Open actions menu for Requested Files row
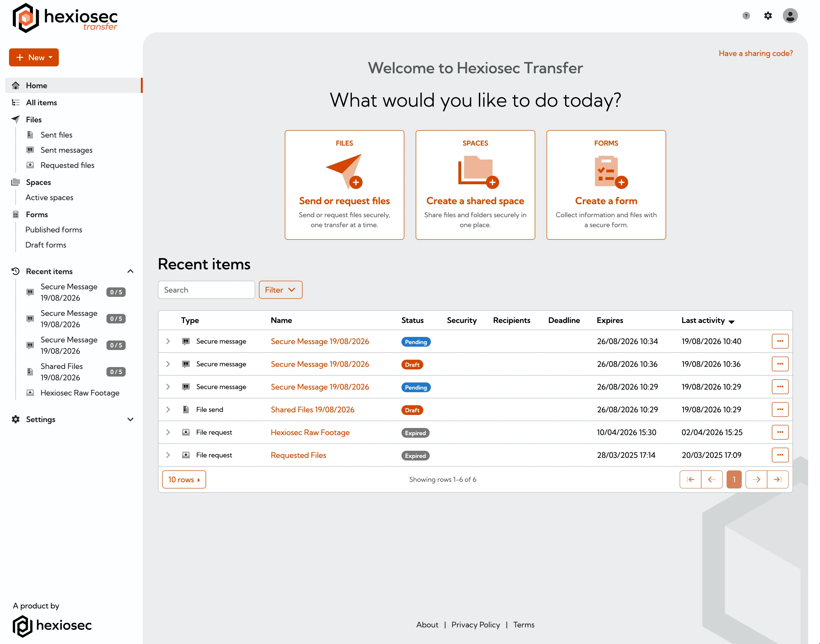Image resolution: width=820 pixels, height=644 pixels. click(x=780, y=455)
